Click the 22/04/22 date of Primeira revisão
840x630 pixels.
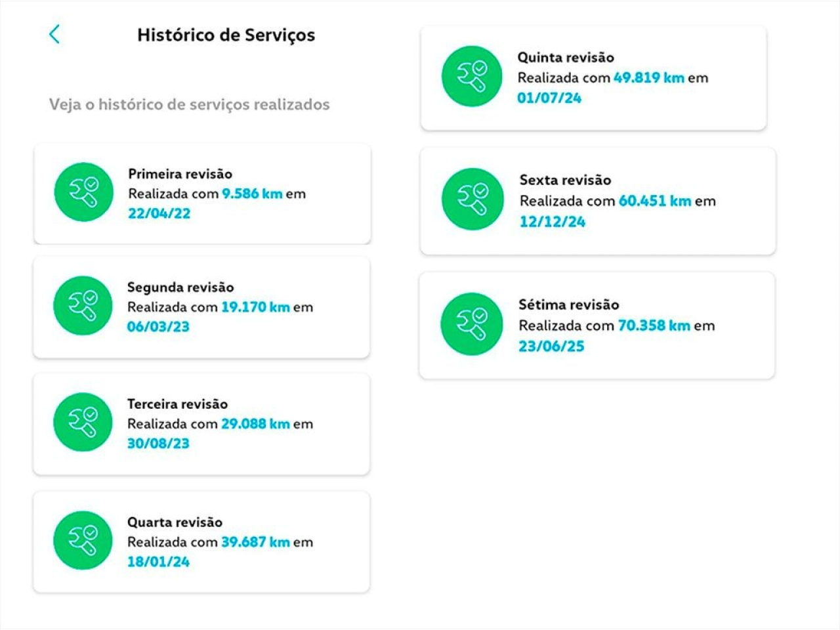coord(159,213)
